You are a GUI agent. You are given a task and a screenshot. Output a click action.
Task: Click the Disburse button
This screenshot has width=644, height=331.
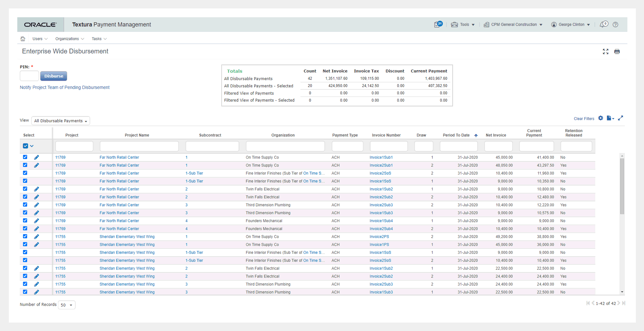[x=53, y=76]
